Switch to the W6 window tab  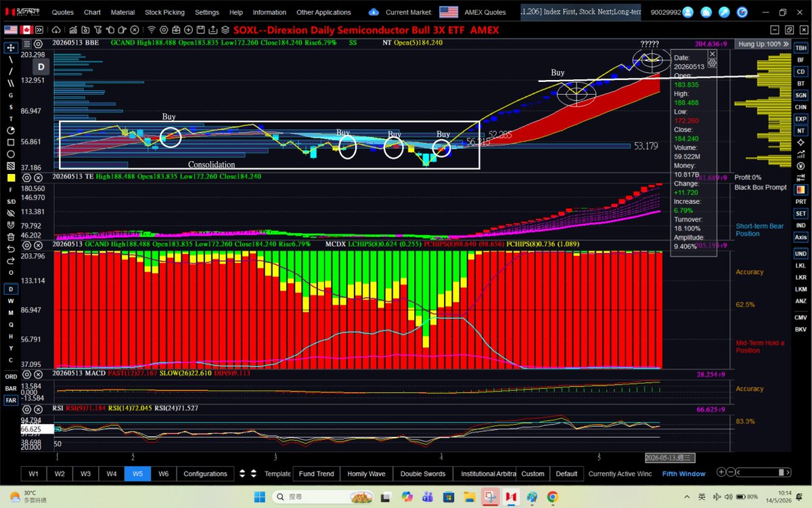(x=163, y=473)
